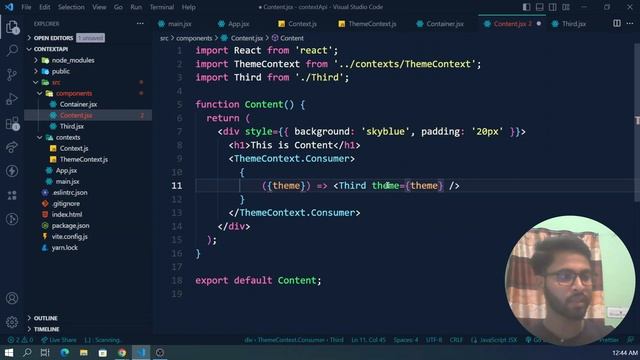Click CRLF line ending indicator
Viewport: 640px width, 360px height.
click(x=456, y=340)
